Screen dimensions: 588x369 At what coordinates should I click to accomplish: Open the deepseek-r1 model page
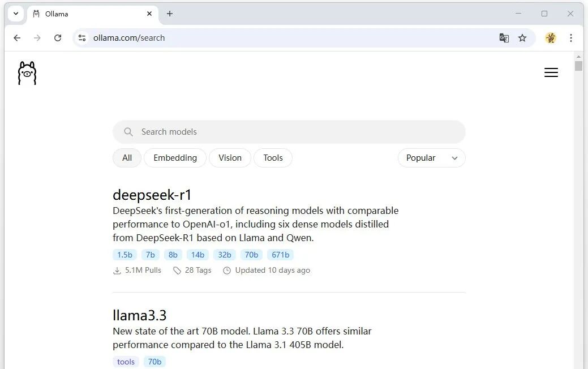tap(152, 195)
